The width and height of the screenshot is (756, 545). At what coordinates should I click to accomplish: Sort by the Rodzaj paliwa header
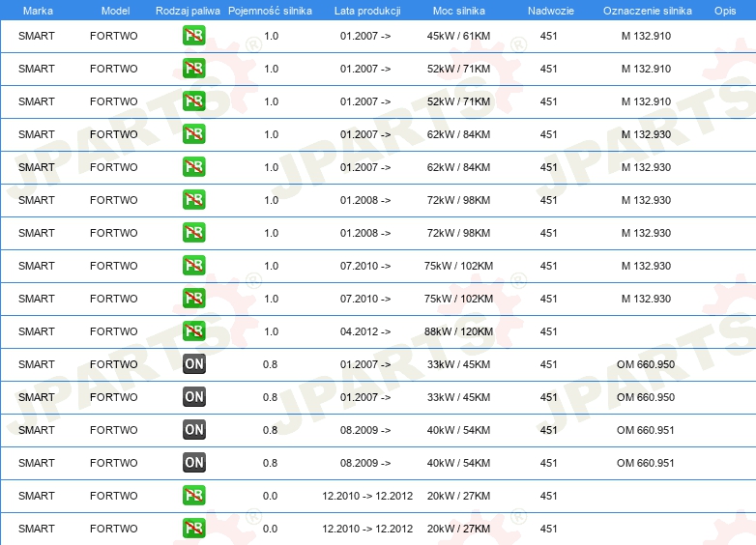188,10
